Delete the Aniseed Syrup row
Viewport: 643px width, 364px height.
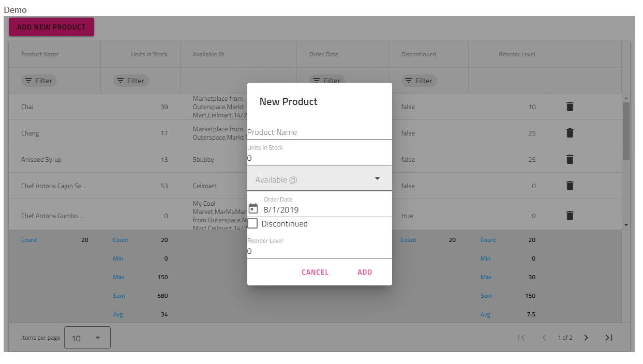tap(570, 159)
